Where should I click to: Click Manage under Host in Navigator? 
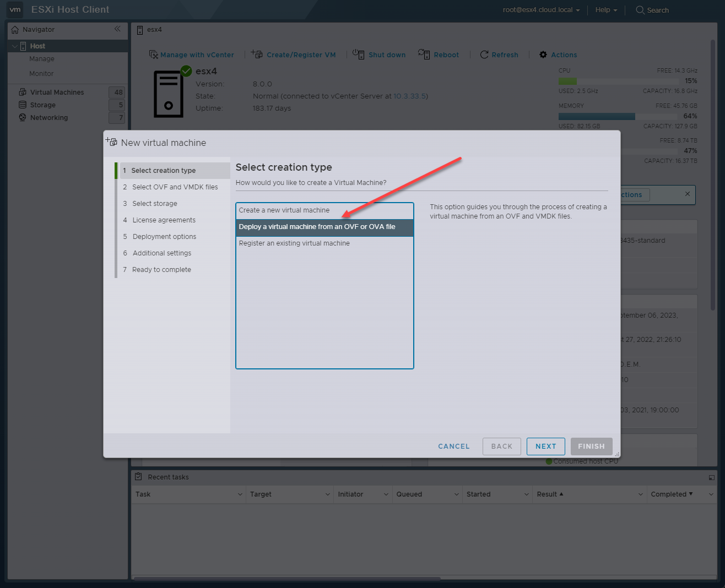[x=42, y=59]
